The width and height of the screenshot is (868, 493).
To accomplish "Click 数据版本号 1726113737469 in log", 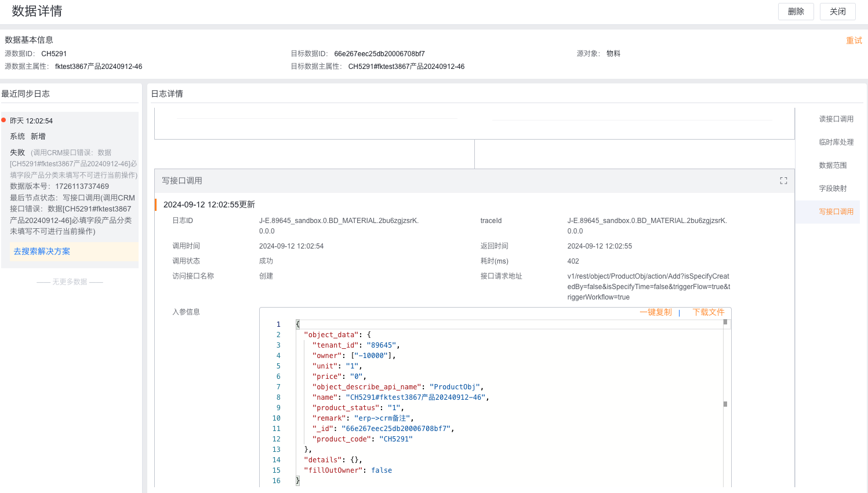I will click(x=59, y=187).
